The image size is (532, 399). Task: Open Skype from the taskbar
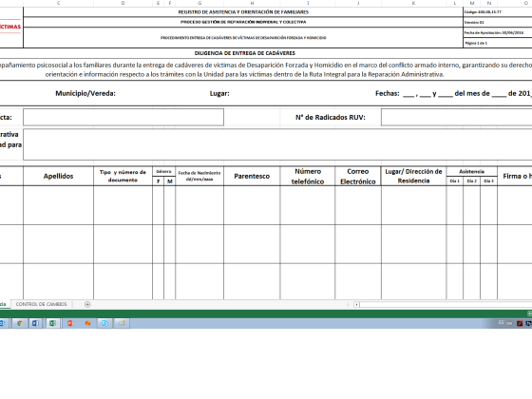click(104, 323)
